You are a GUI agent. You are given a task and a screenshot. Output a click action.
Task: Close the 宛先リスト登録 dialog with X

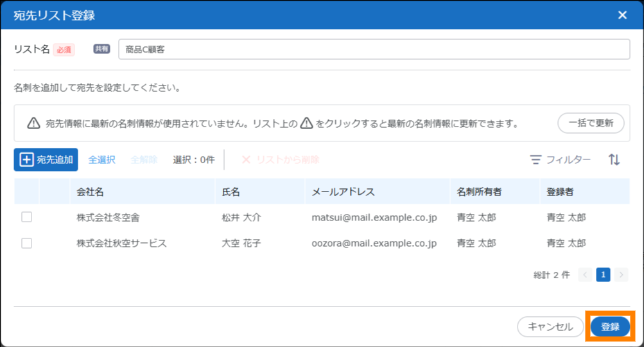tap(622, 15)
